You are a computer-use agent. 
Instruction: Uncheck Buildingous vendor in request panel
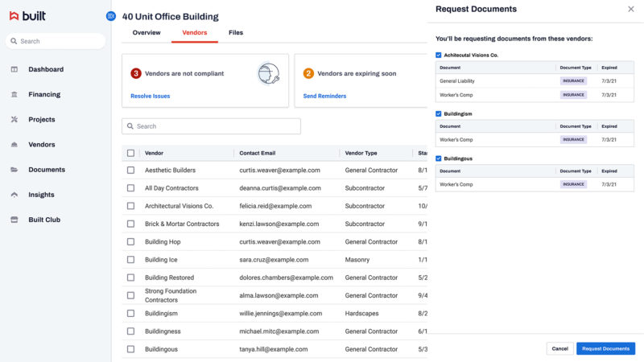tap(438, 158)
